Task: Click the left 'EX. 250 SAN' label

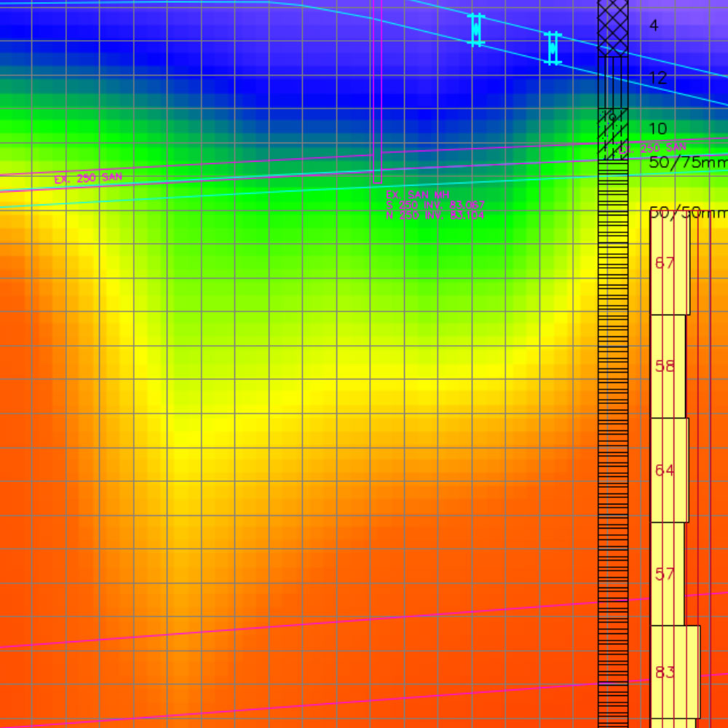Action: tap(88, 178)
